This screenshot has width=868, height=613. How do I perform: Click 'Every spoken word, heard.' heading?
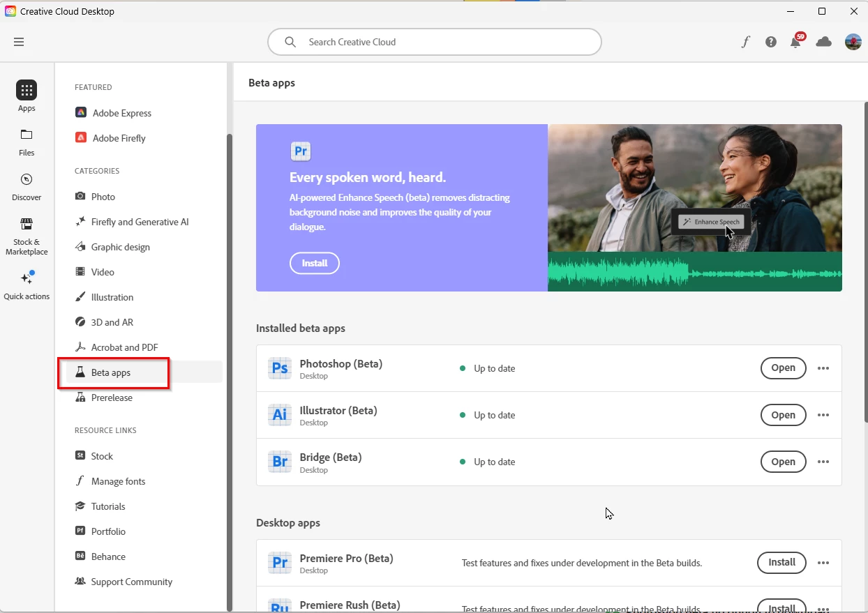[x=368, y=177]
